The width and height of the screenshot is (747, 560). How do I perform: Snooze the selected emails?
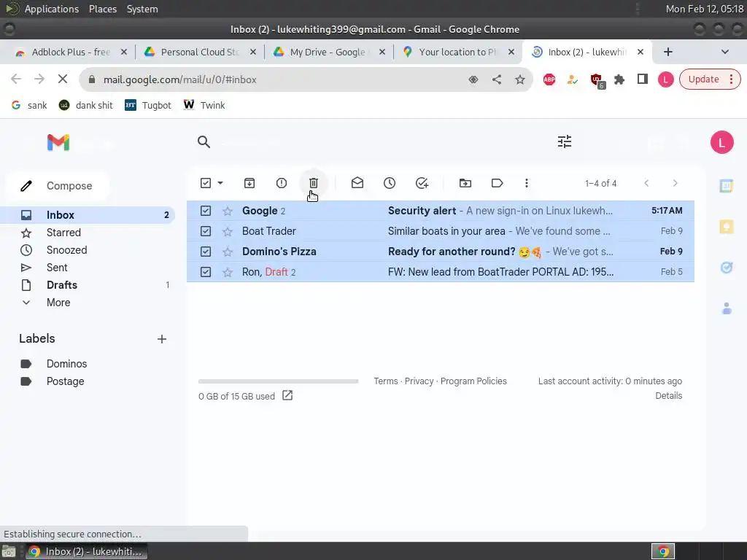(x=390, y=183)
